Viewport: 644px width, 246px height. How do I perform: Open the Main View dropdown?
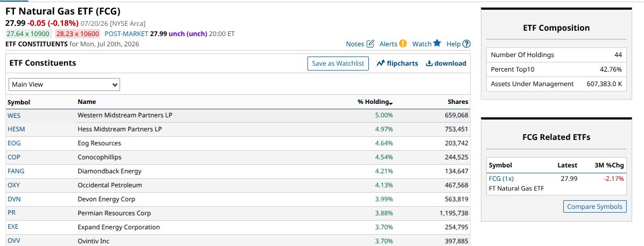coord(64,85)
